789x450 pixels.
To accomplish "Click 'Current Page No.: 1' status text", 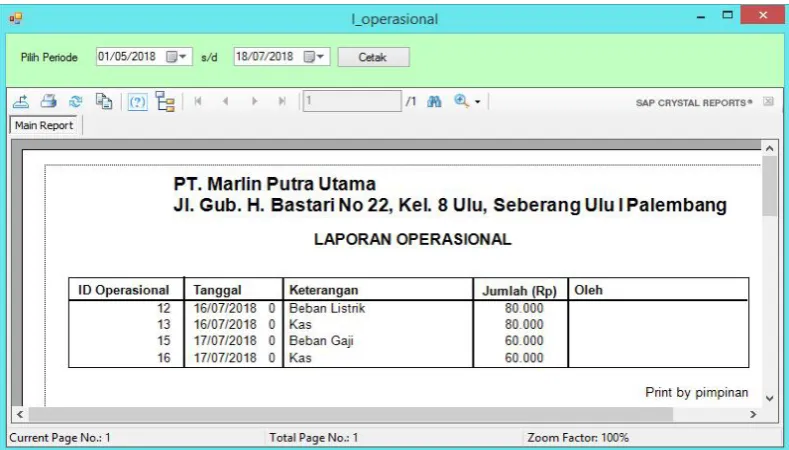I will (x=60, y=438).
